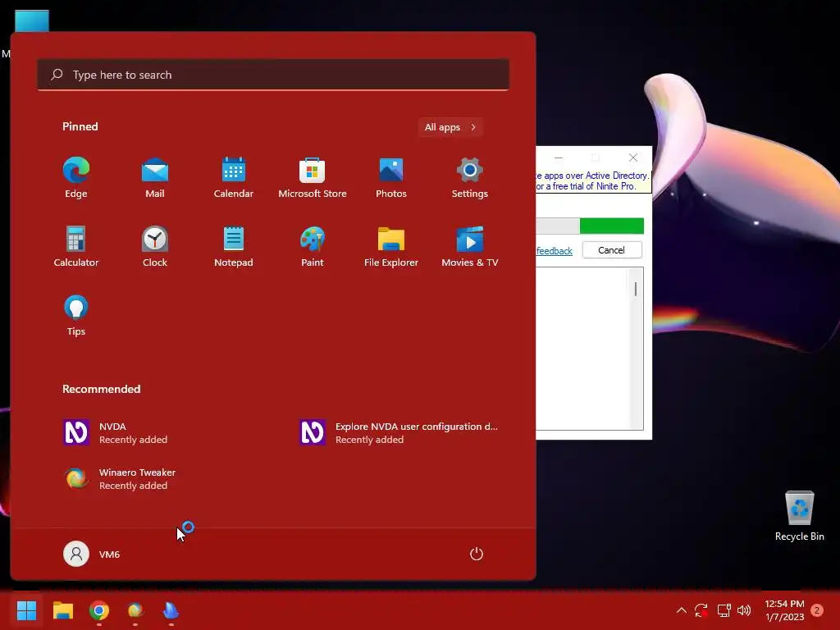Open the Calculator app
Viewport: 840px width, 630px height.
tap(76, 246)
